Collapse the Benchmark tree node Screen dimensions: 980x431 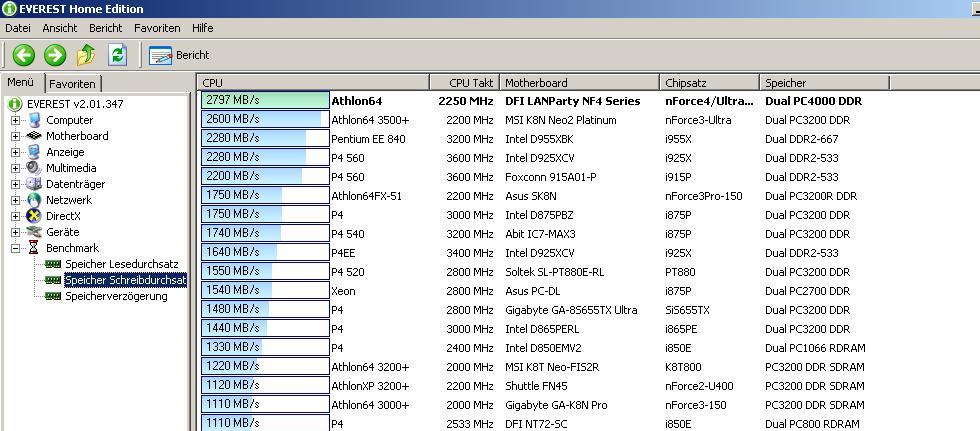tap(15, 248)
